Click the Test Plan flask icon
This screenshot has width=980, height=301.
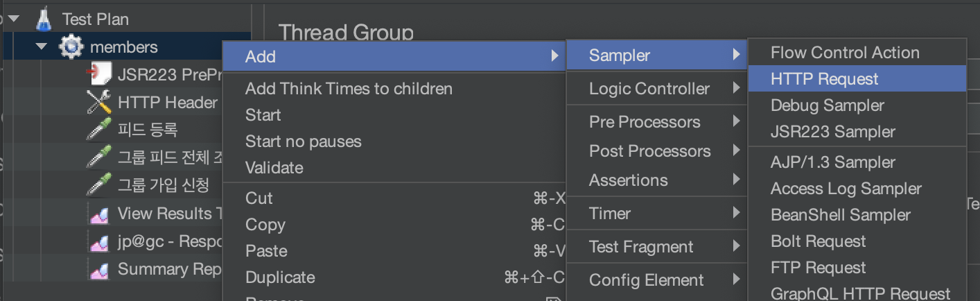click(x=44, y=19)
